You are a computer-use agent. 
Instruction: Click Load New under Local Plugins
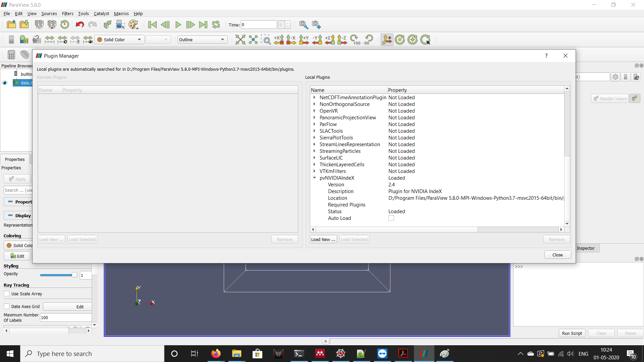pos(323,239)
